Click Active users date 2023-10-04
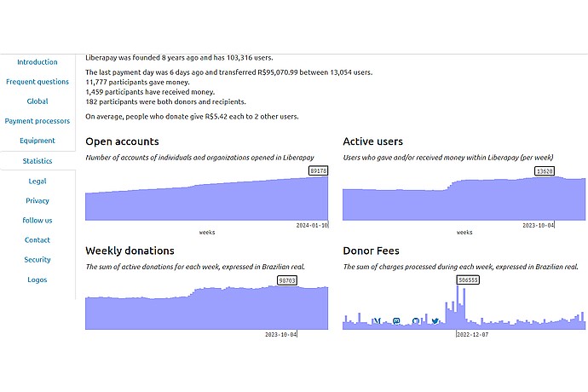 pos(538,225)
